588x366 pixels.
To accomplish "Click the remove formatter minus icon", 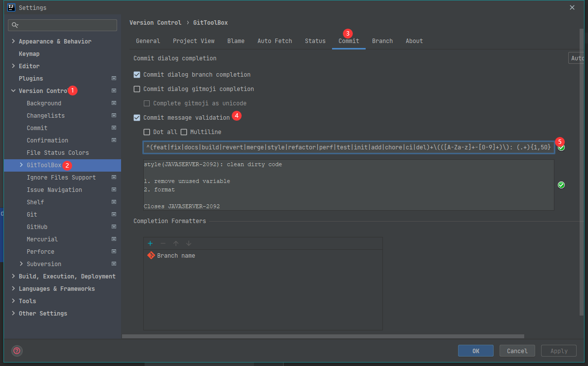I will coord(163,243).
